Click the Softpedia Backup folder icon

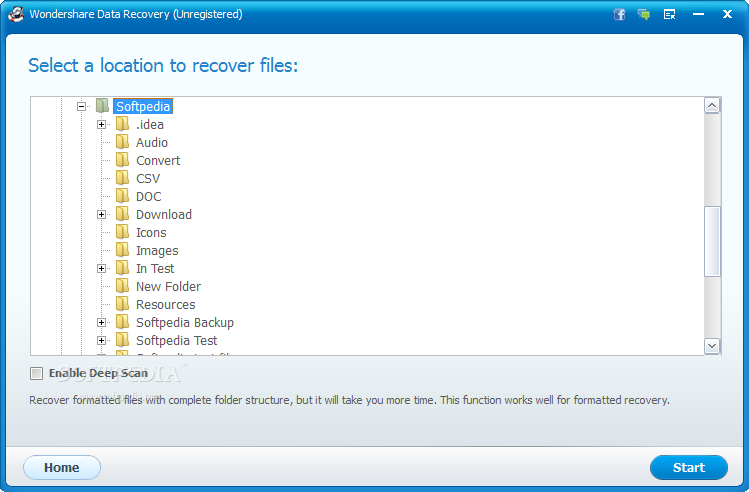[122, 322]
